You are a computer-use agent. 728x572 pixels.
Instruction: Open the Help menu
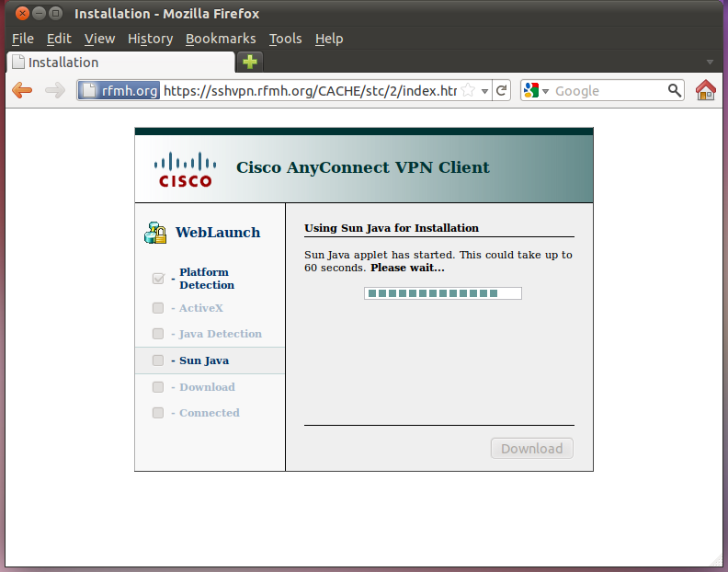tap(329, 39)
